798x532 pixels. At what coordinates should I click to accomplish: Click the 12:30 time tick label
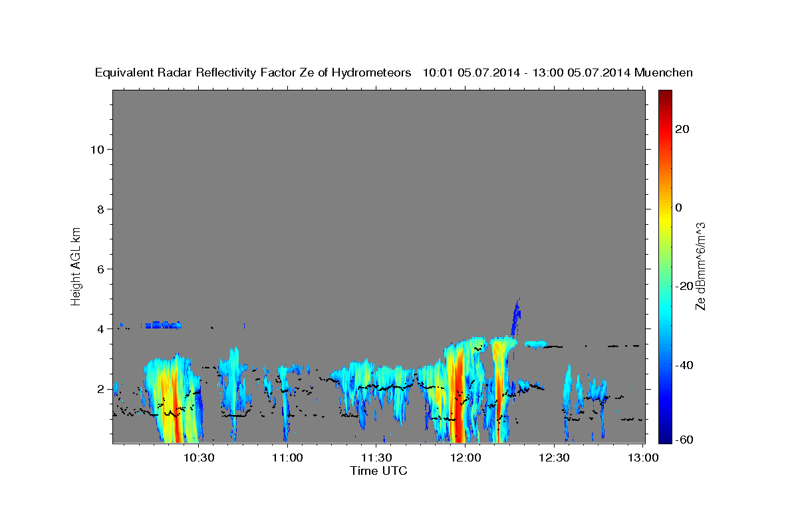(x=553, y=458)
